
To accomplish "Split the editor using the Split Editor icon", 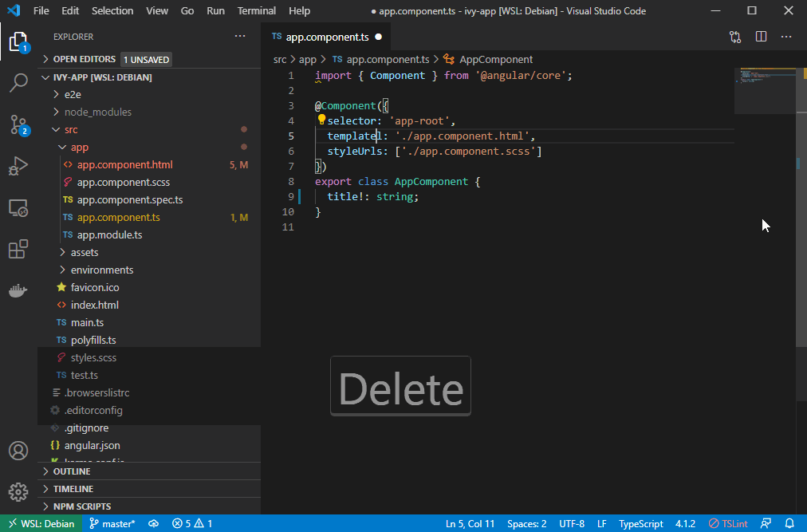I will point(760,36).
